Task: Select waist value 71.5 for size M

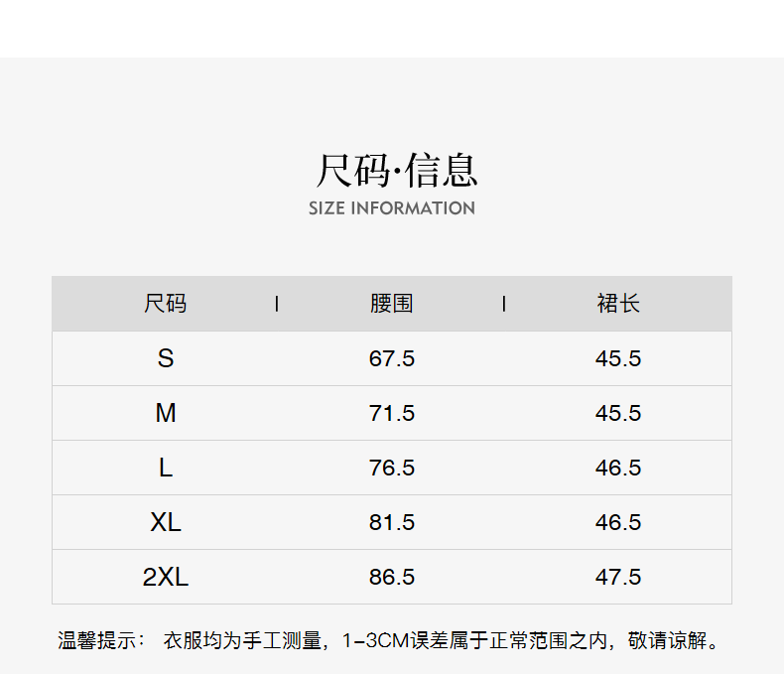Action: (391, 413)
